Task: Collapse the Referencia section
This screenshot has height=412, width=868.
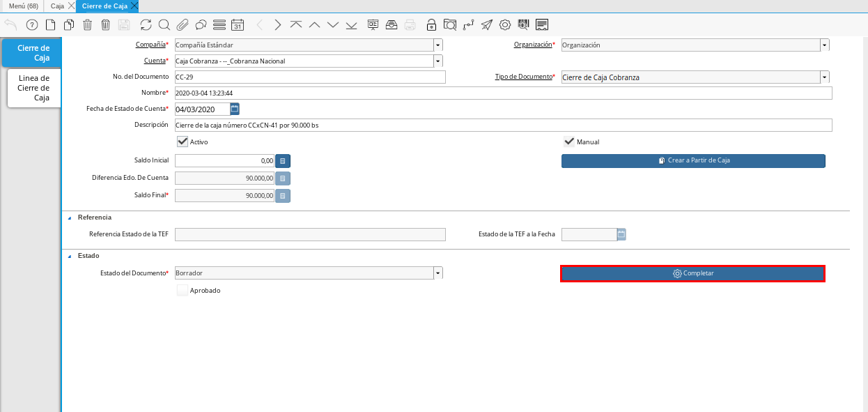Action: click(69, 218)
